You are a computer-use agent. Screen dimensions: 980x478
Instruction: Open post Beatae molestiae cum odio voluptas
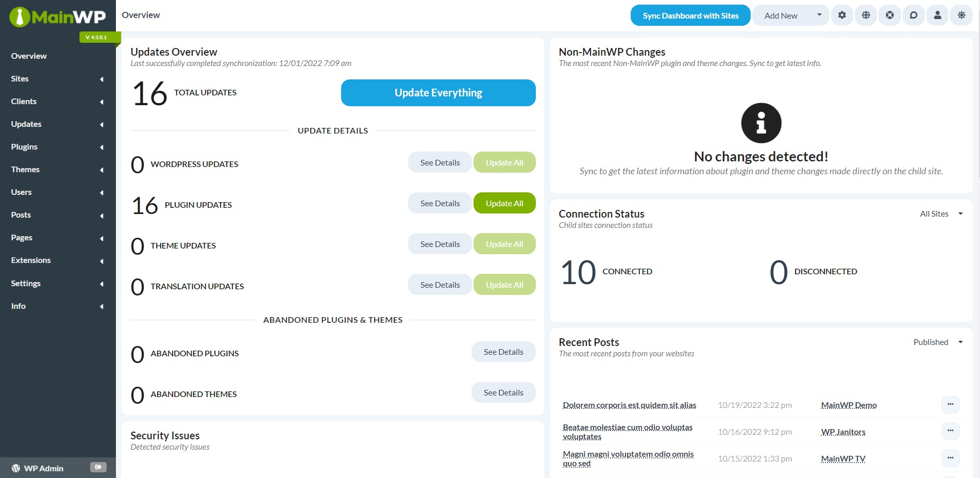[x=628, y=432]
